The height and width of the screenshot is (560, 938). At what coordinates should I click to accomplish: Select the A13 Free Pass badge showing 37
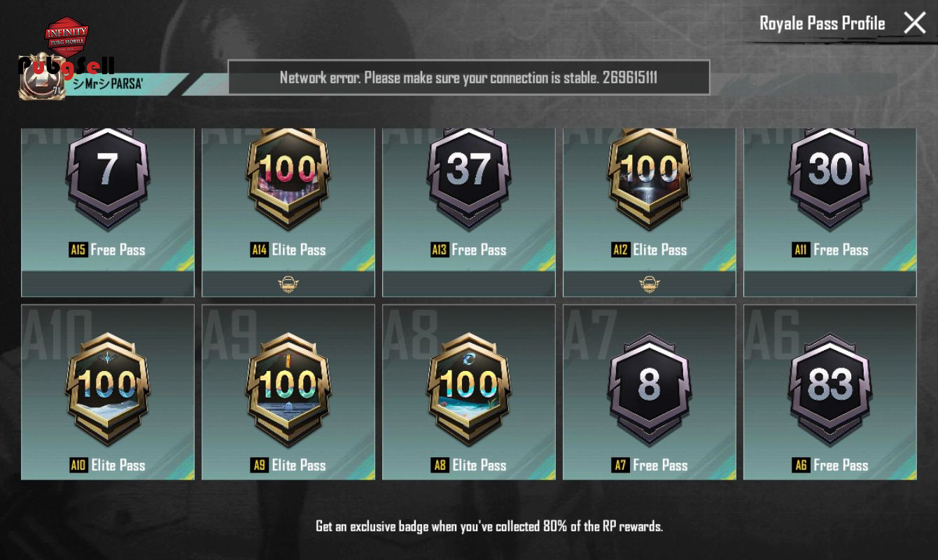pyautogui.click(x=469, y=175)
